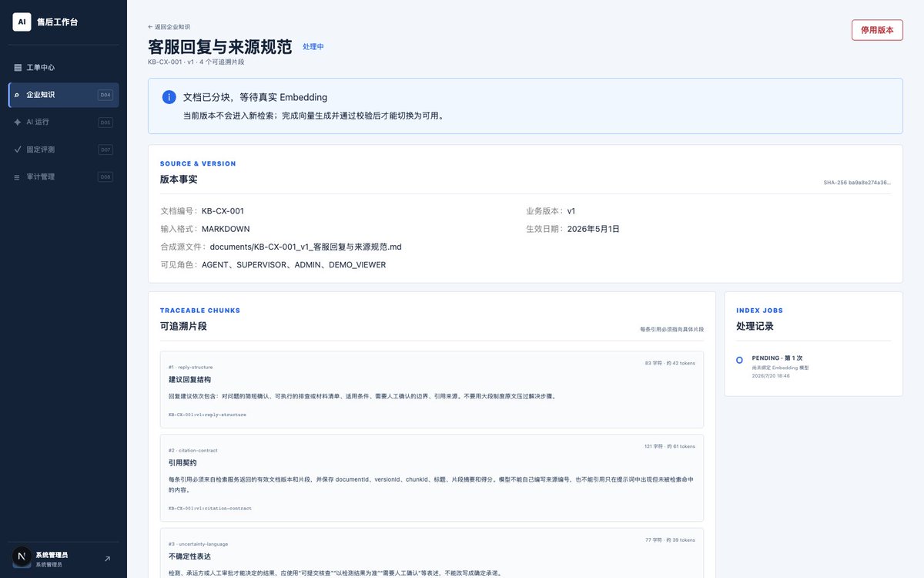This screenshot has height=578, width=924.
Task: Open the 固定评测 navigation entry
Action: tap(63, 150)
